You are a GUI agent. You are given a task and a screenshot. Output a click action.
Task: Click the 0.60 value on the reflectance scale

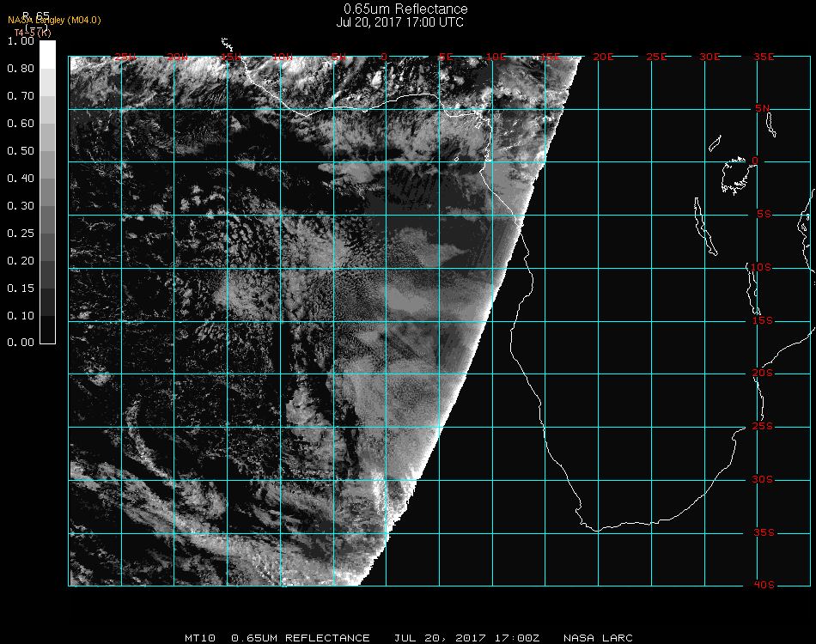tap(21, 124)
